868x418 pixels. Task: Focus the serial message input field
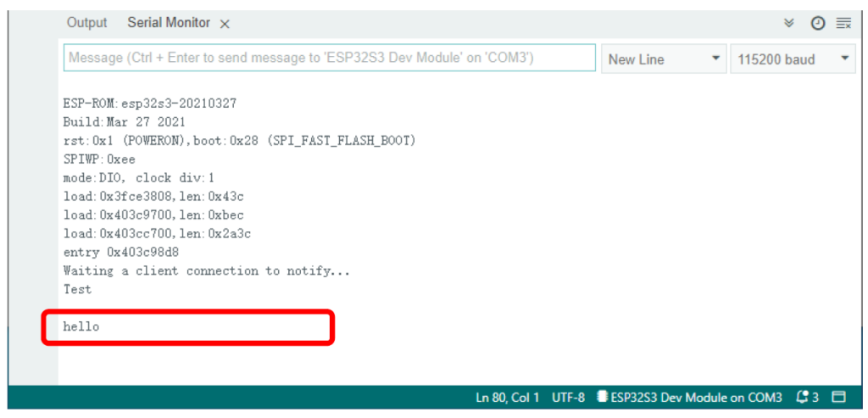pyautogui.click(x=330, y=59)
